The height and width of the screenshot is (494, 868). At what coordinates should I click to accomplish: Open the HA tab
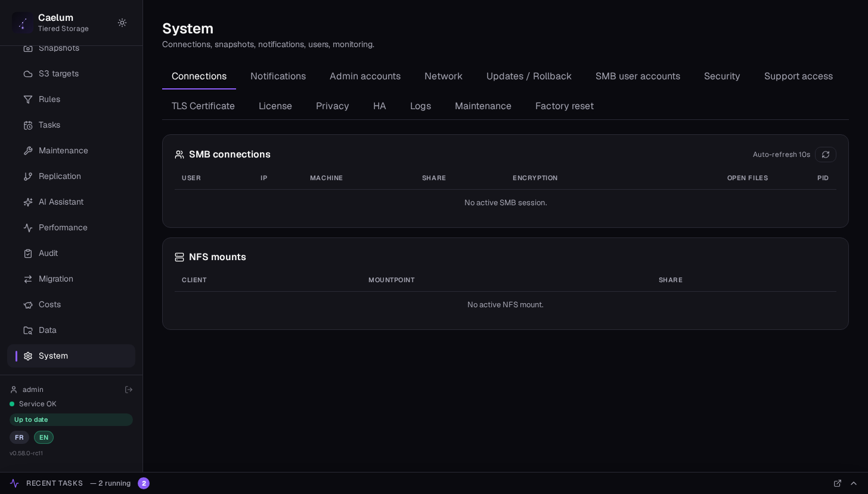click(380, 106)
